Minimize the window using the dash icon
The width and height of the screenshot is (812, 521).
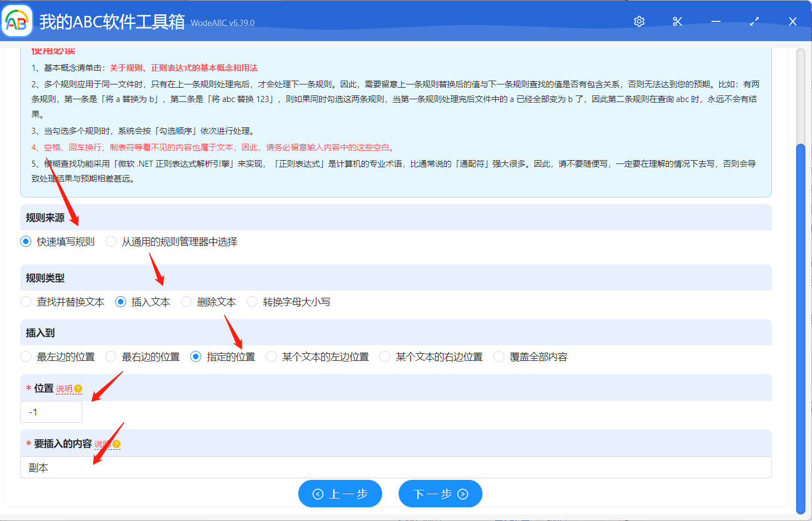[716, 21]
